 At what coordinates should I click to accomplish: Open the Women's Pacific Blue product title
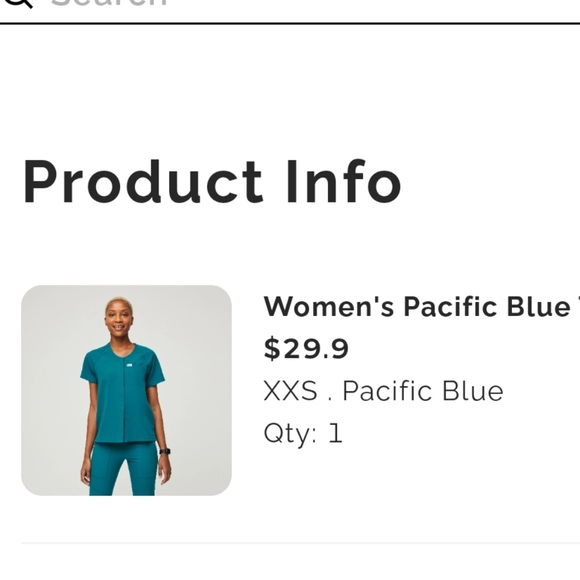tap(422, 307)
